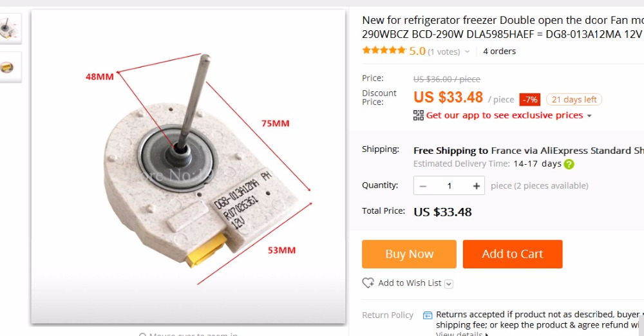Click the 4 orders text
Screen dimensions: 644x336
[x=499, y=51]
